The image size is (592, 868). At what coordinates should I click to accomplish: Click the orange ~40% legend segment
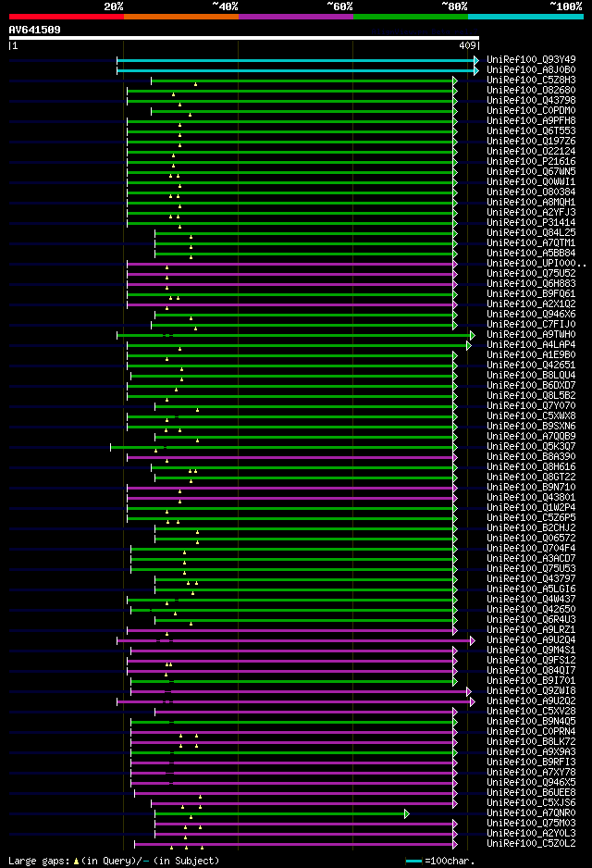tap(181, 18)
